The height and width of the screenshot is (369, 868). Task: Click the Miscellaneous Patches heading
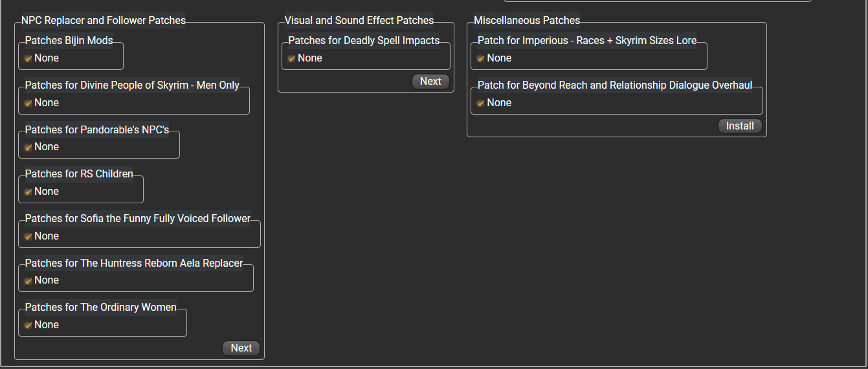527,21
